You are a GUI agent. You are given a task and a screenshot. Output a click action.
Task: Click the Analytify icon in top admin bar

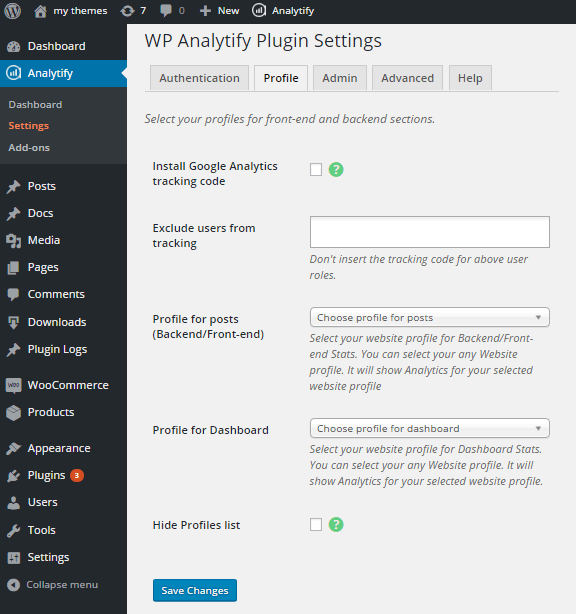tap(259, 11)
